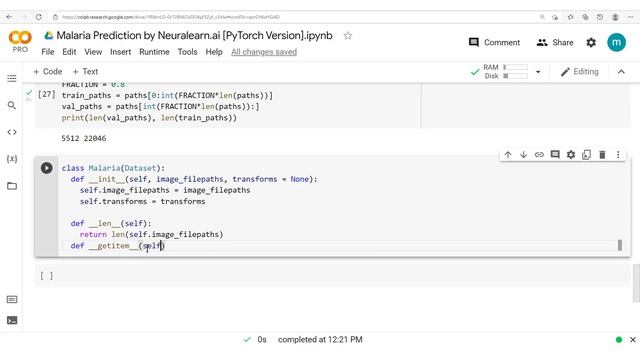Image resolution: width=640 pixels, height=360 pixels.
Task: Click the RAM and Disk usage indicator
Action: click(x=506, y=71)
